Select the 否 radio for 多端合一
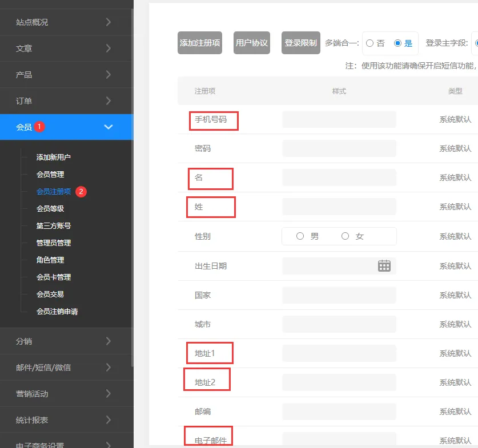Viewport: 478px width, 448px height. click(370, 43)
